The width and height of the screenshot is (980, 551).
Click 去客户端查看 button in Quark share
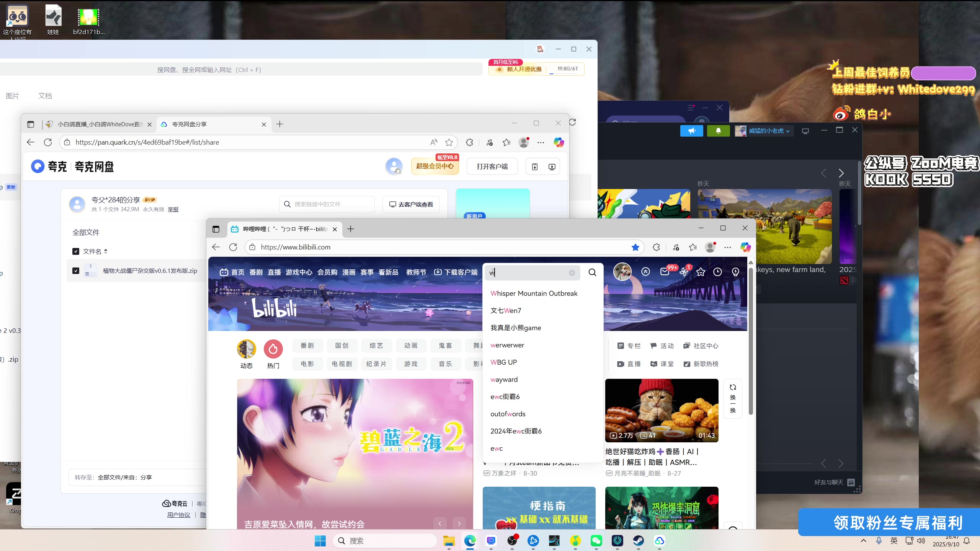411,204
